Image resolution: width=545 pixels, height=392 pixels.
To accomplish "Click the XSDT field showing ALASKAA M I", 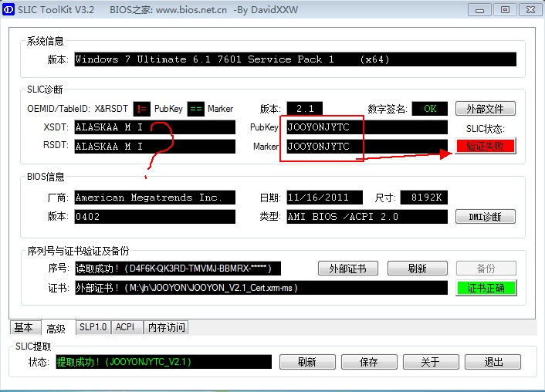I will pos(154,127).
